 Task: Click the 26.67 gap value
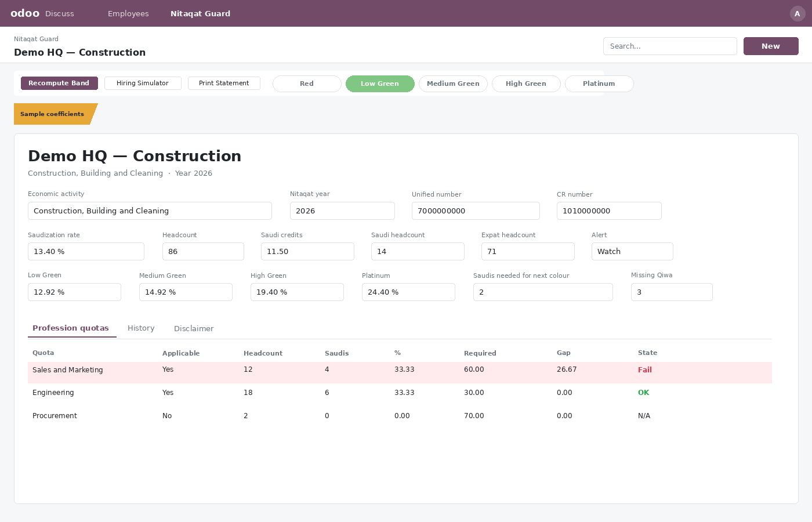coord(567,369)
